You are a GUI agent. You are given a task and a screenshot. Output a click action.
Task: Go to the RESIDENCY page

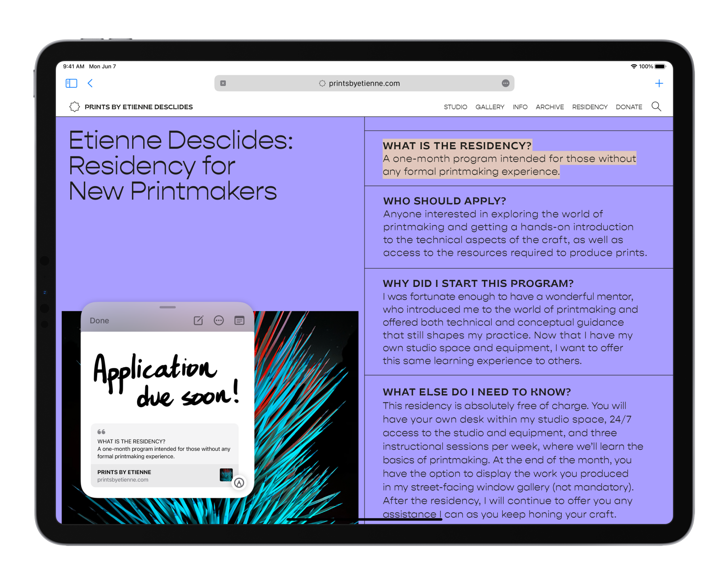pos(590,107)
